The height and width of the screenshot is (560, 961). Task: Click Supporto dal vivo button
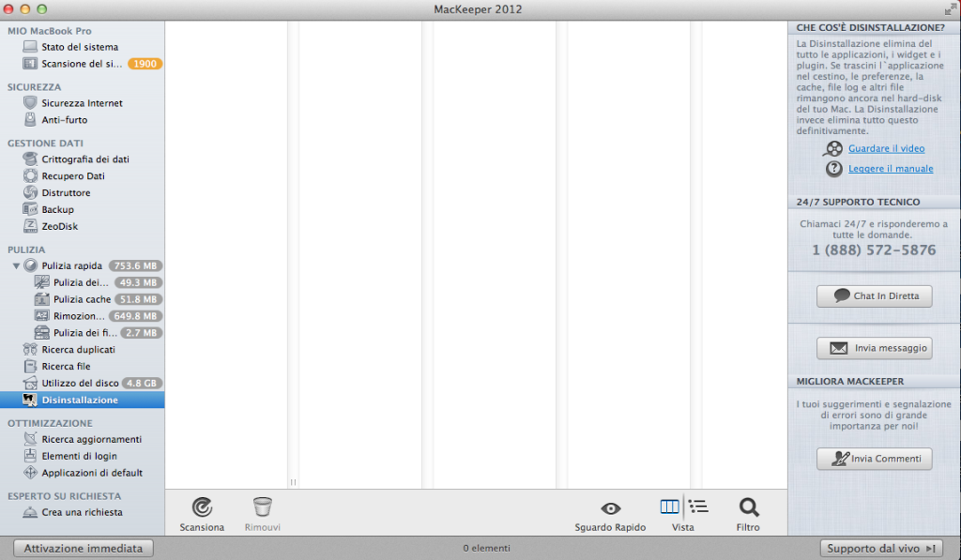(x=881, y=549)
